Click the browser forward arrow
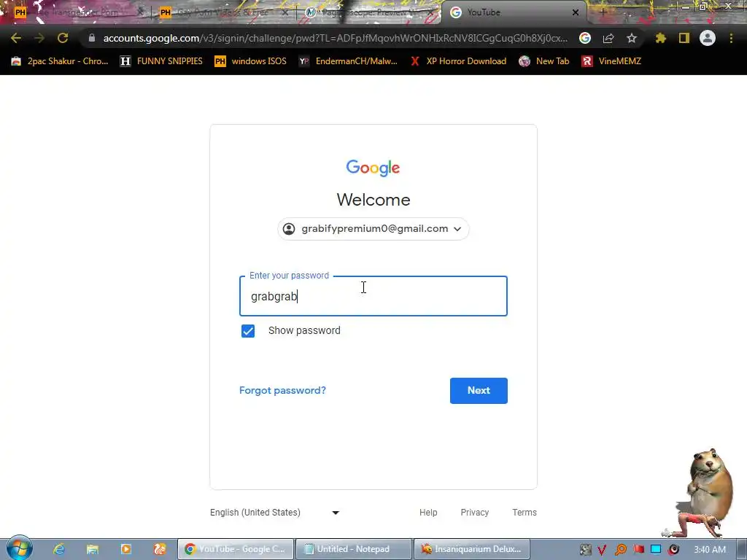The width and height of the screenshot is (747, 560). coord(39,38)
